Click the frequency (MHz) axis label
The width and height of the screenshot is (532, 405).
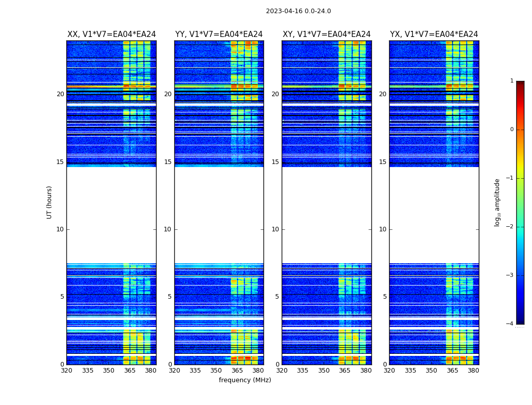pyautogui.click(x=245, y=380)
